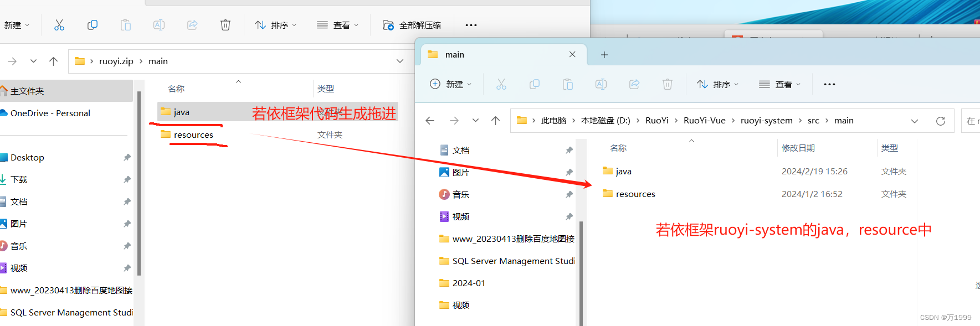This screenshot has width=980, height=326.
Task: Open SQL Server Management Studio folder in left sidebar
Action: click(65, 312)
